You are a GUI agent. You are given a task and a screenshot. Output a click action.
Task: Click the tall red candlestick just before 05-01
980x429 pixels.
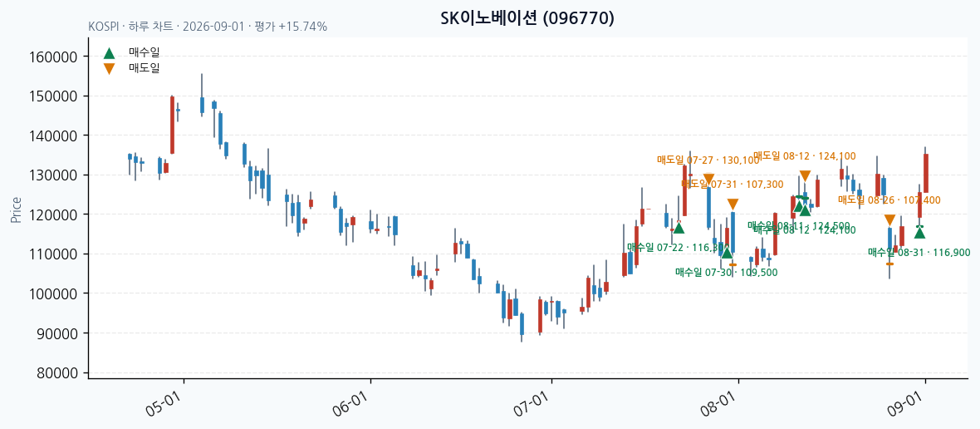172,125
